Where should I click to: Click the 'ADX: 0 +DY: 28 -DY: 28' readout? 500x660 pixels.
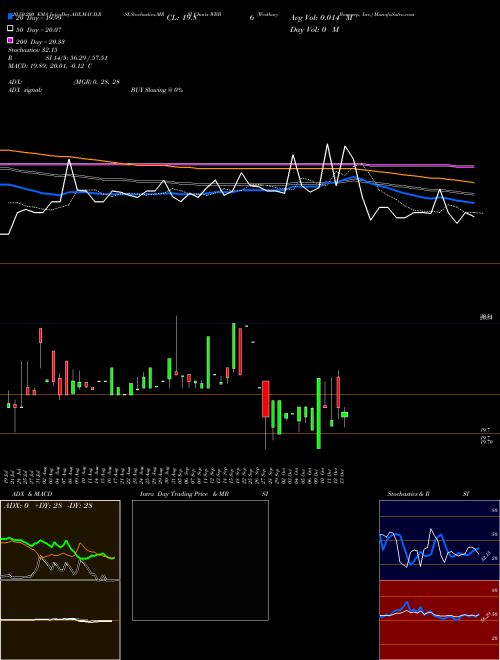pyautogui.click(x=48, y=506)
